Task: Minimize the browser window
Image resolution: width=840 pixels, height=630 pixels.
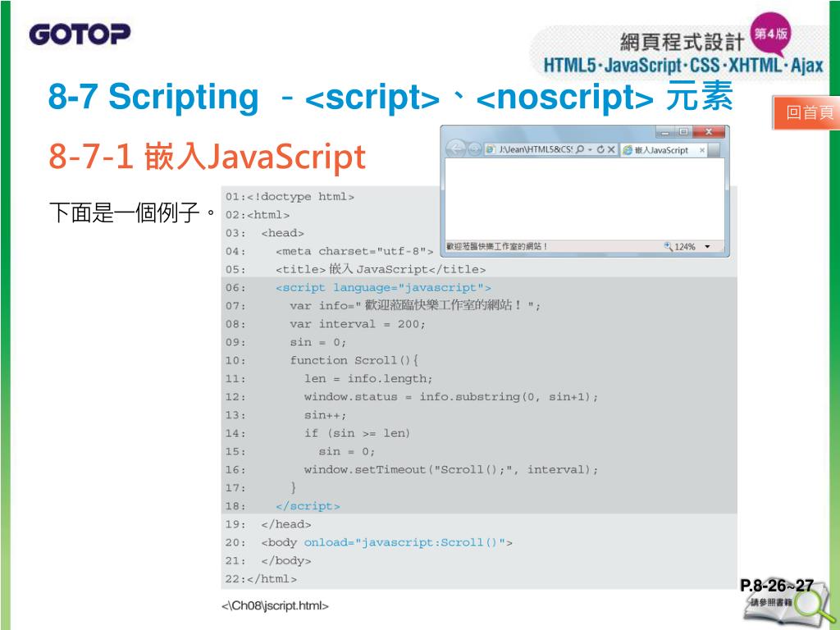Action: (x=664, y=132)
